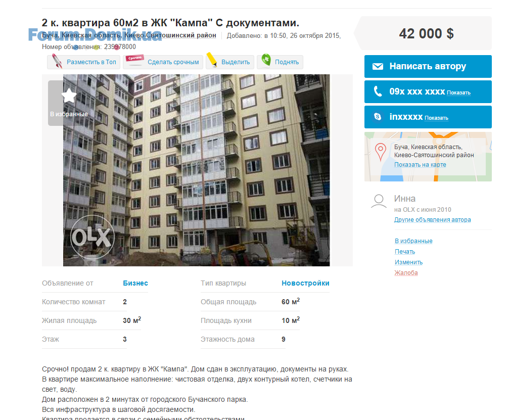Click the phone handset icon
This screenshot has height=420, width=509.
click(x=378, y=91)
